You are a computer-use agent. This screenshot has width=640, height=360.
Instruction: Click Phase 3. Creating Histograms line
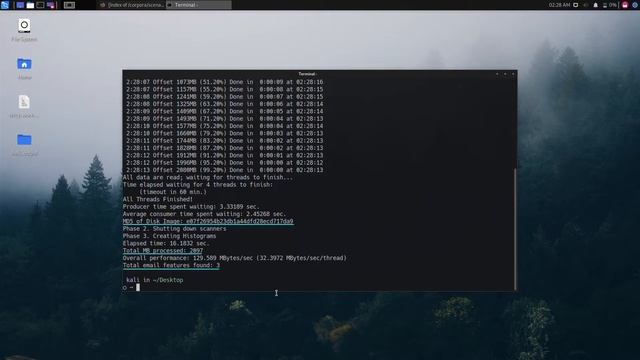click(169, 236)
